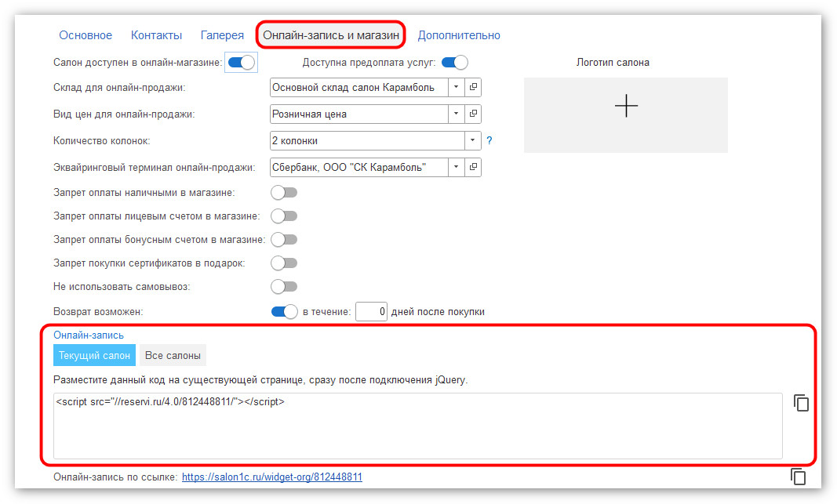The width and height of the screenshot is (837, 504).
Task: Expand the Вид цен dropdown arrow
Action: 456,114
